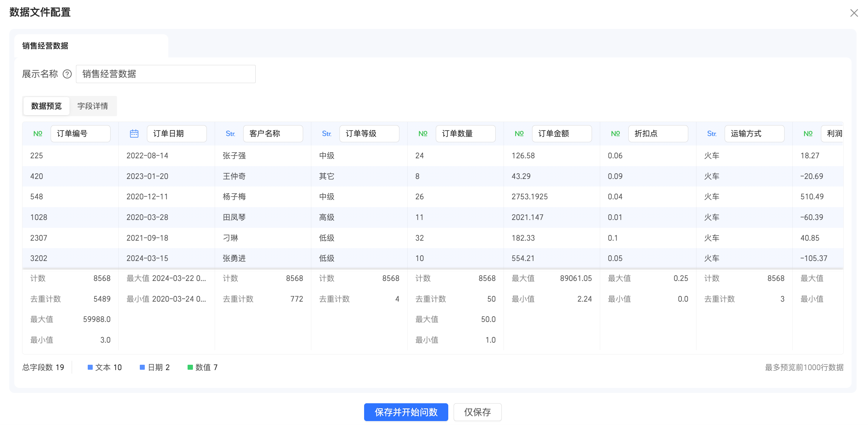The width and height of the screenshot is (868, 425).
Task: Select order number cell 3202
Action: (x=70, y=258)
